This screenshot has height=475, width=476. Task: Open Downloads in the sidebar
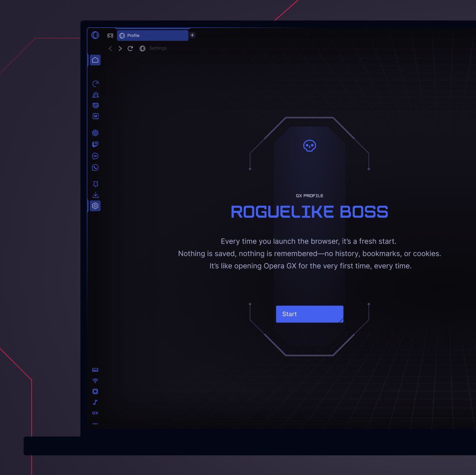tap(95, 195)
